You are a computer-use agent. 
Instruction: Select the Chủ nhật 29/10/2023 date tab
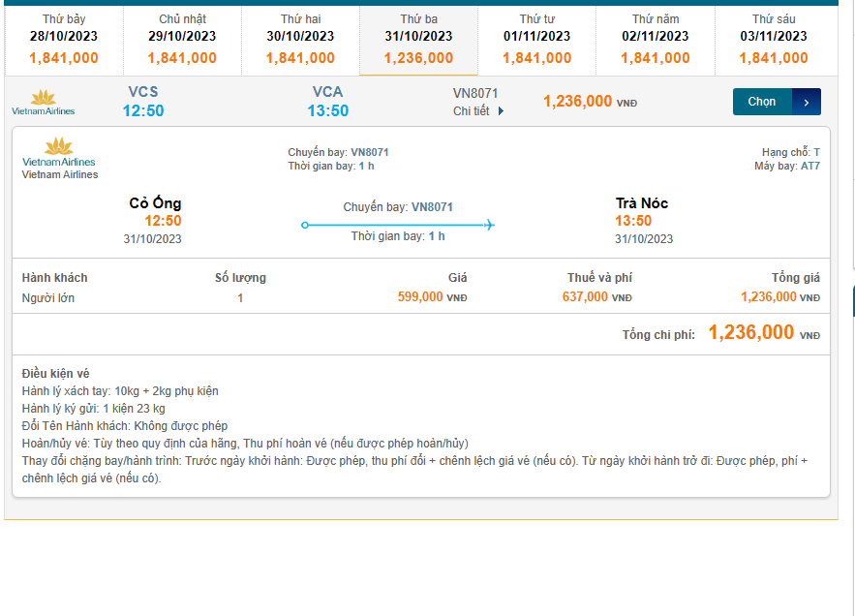[181, 35]
